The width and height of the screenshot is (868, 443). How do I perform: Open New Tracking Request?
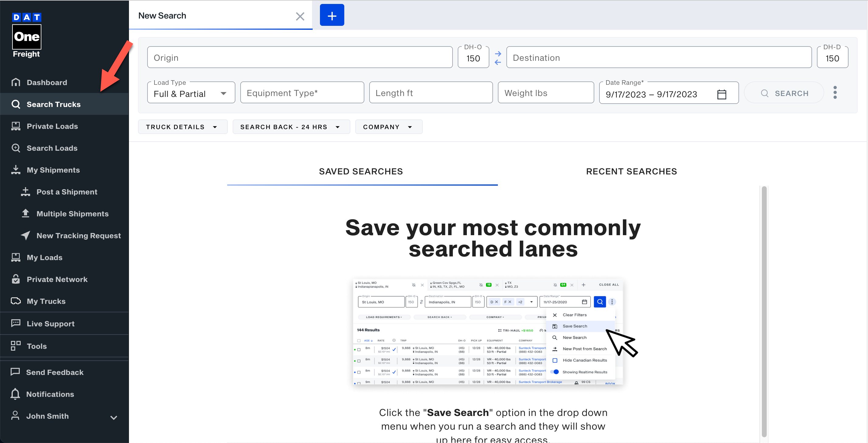(x=78, y=235)
